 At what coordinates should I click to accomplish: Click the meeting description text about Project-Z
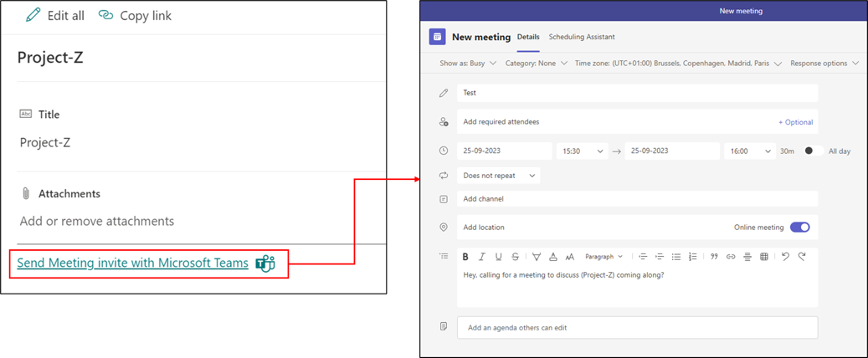tap(563, 275)
